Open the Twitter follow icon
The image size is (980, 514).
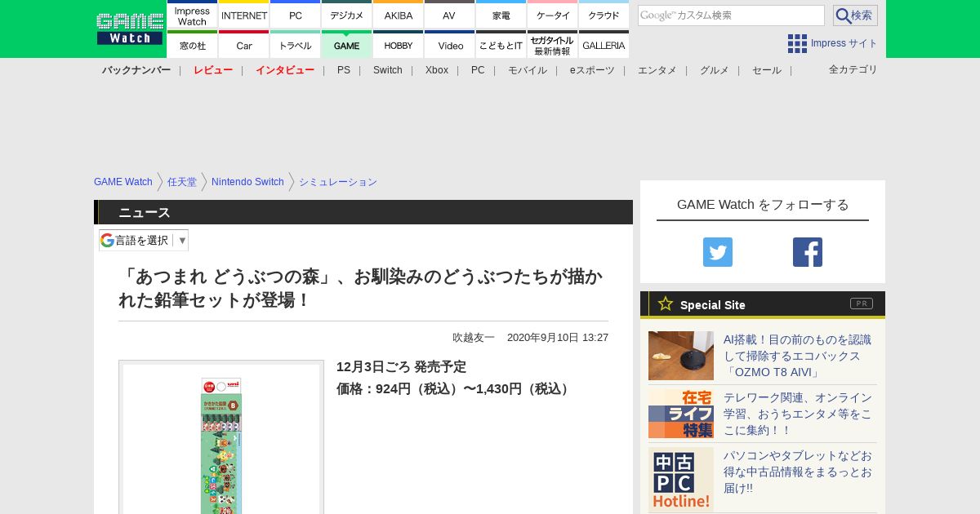pyautogui.click(x=718, y=252)
